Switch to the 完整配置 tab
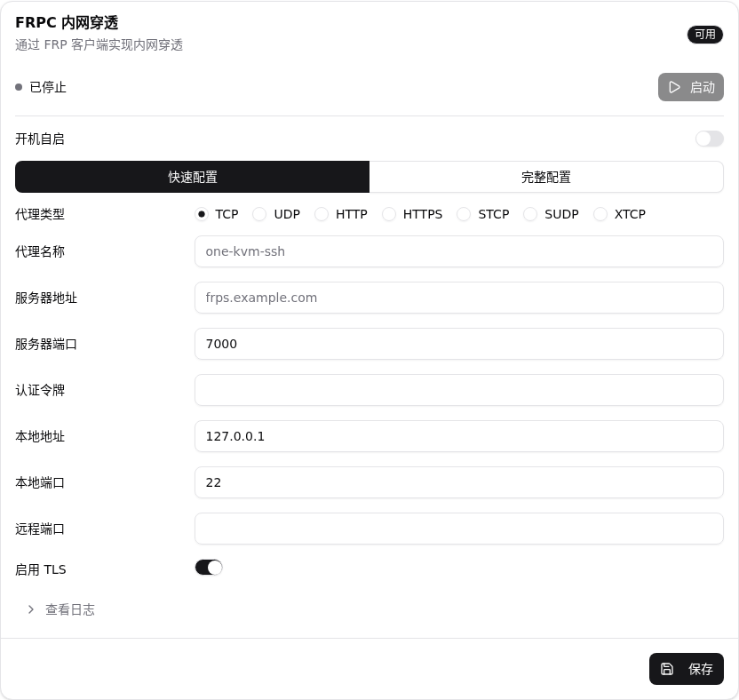The height and width of the screenshot is (700, 739). [x=546, y=177]
